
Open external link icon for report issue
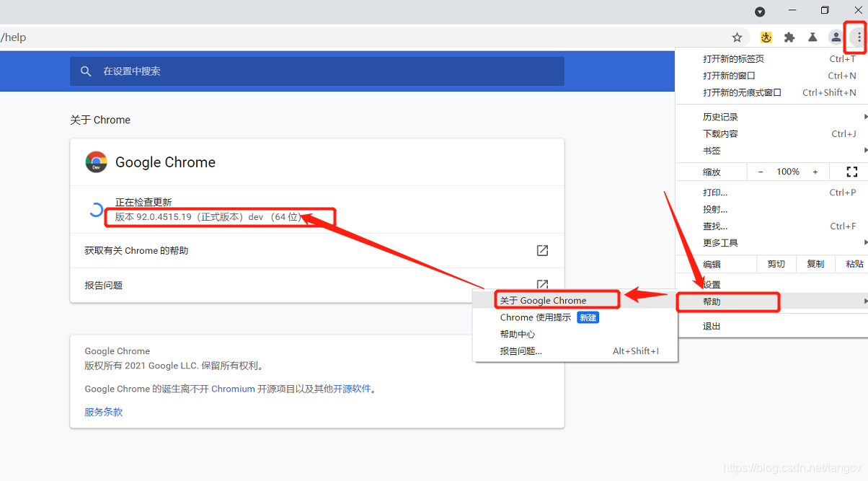[542, 284]
